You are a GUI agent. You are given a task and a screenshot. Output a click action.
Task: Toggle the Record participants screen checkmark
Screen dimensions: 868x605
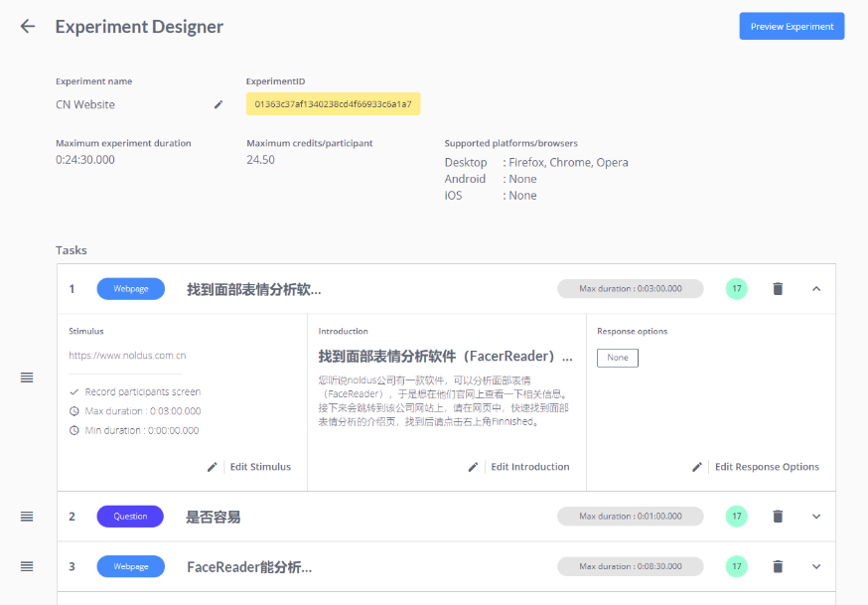coord(72,391)
